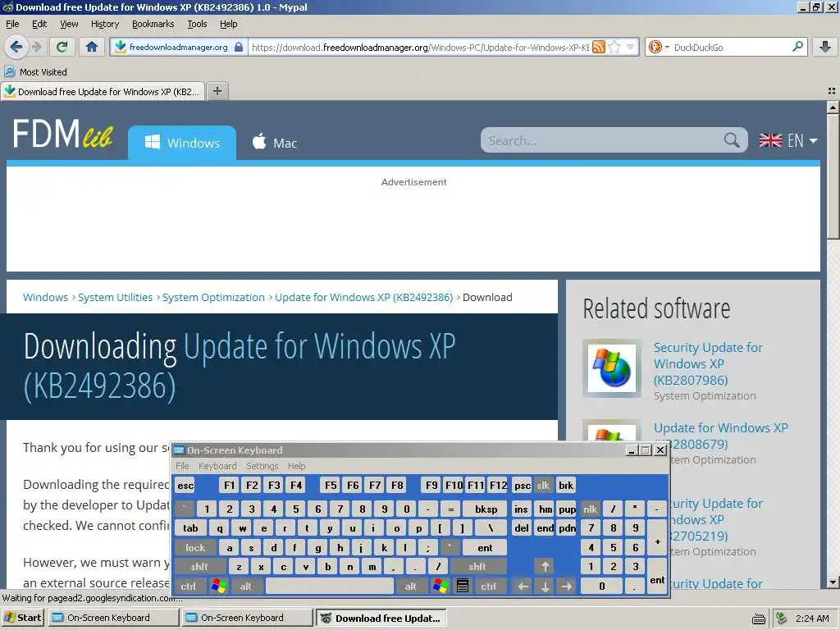
Task: Click the Windows breadcrumb link
Action: pyautogui.click(x=46, y=297)
